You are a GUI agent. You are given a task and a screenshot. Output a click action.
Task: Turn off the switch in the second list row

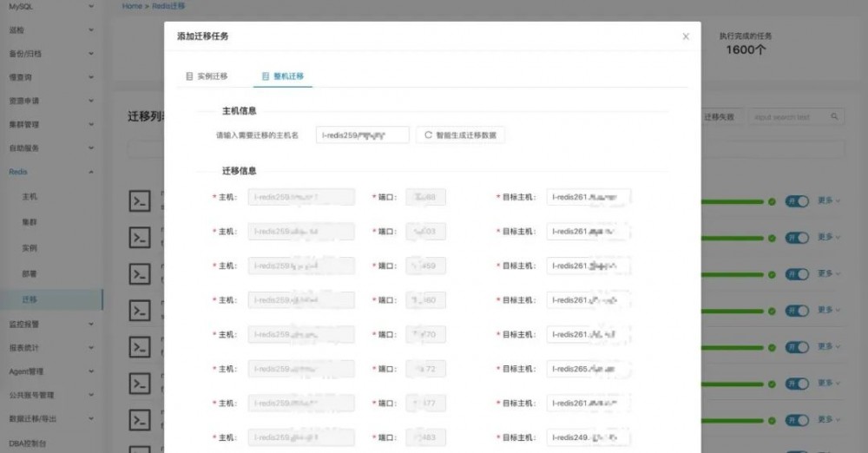pos(797,238)
